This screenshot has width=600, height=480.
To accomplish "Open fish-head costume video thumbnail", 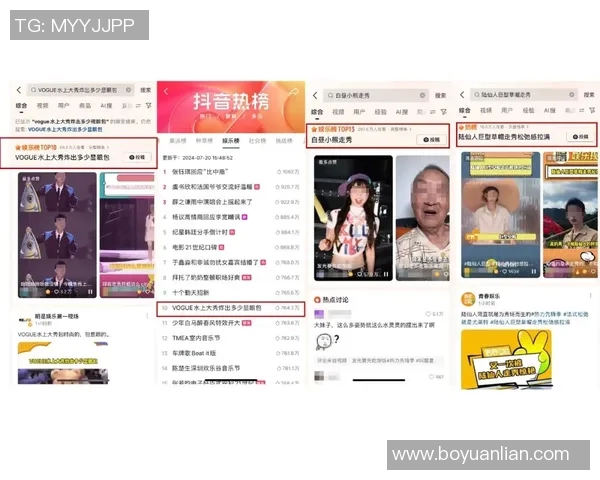I will 57,235.
